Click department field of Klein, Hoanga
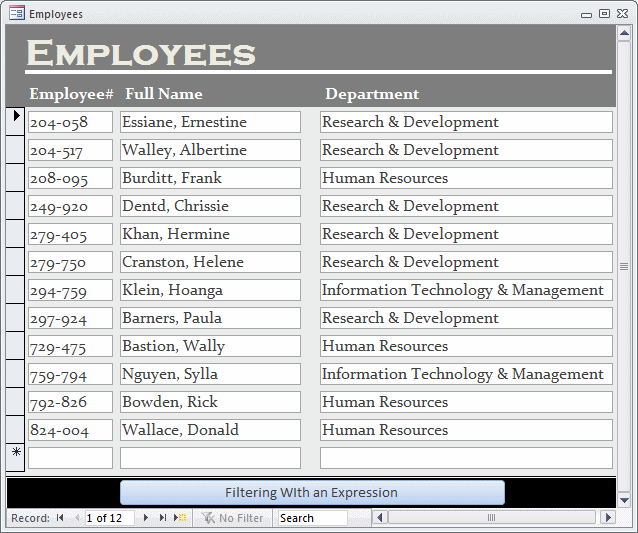Screen dimensions: 638x533 pyautogui.click(x=466, y=290)
